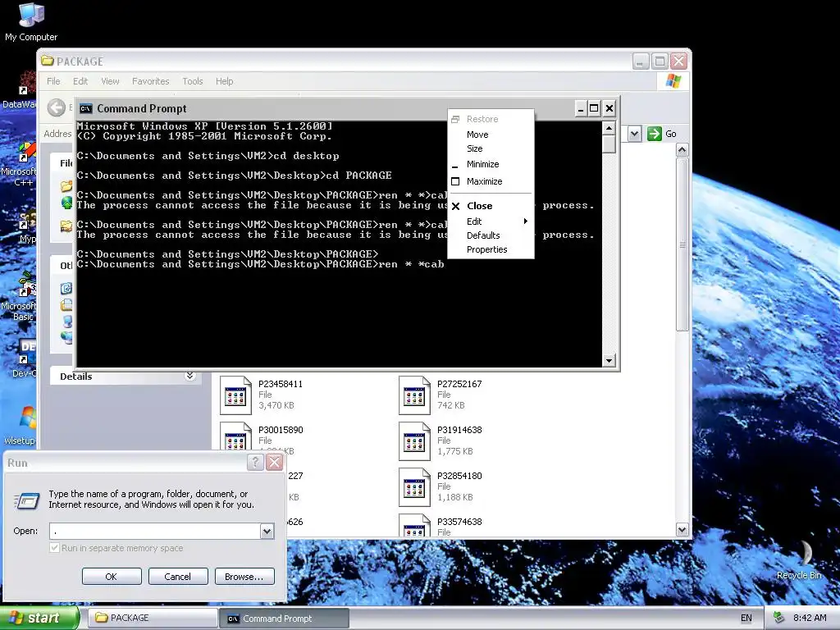Choose Close from the system menu

click(491, 206)
